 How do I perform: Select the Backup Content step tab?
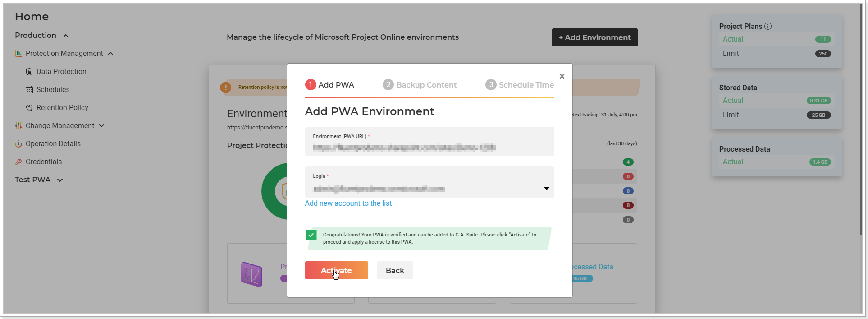[x=420, y=85]
